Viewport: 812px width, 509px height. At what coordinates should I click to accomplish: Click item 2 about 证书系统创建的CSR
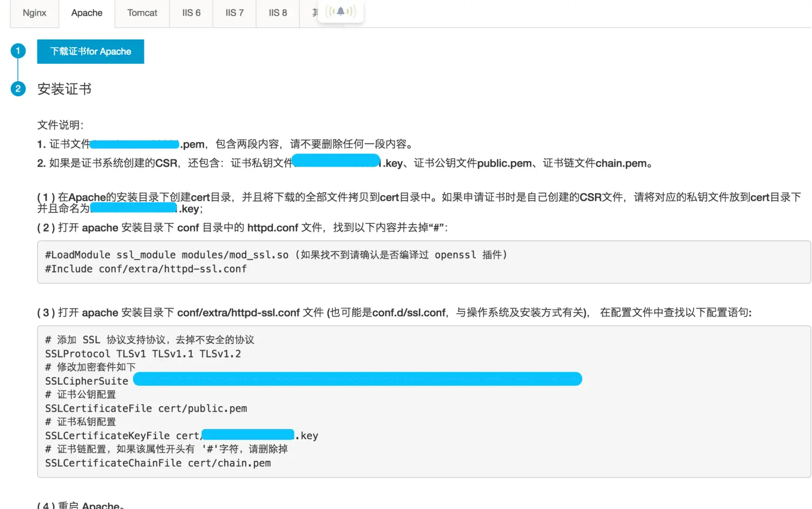(345, 163)
